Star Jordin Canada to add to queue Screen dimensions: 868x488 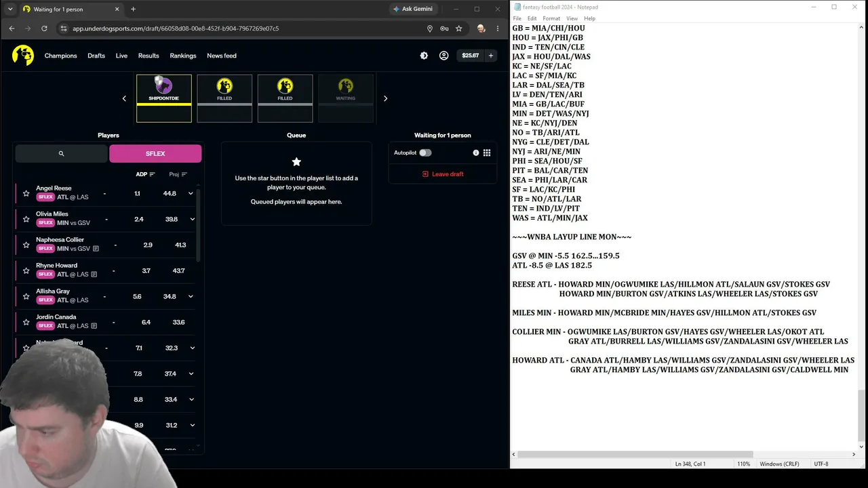pos(26,322)
